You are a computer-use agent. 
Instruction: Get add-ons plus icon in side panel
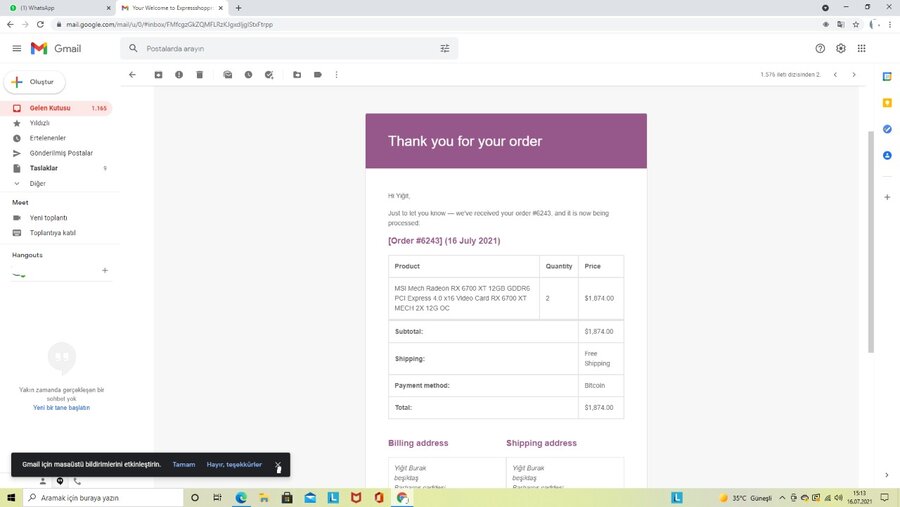point(887,197)
